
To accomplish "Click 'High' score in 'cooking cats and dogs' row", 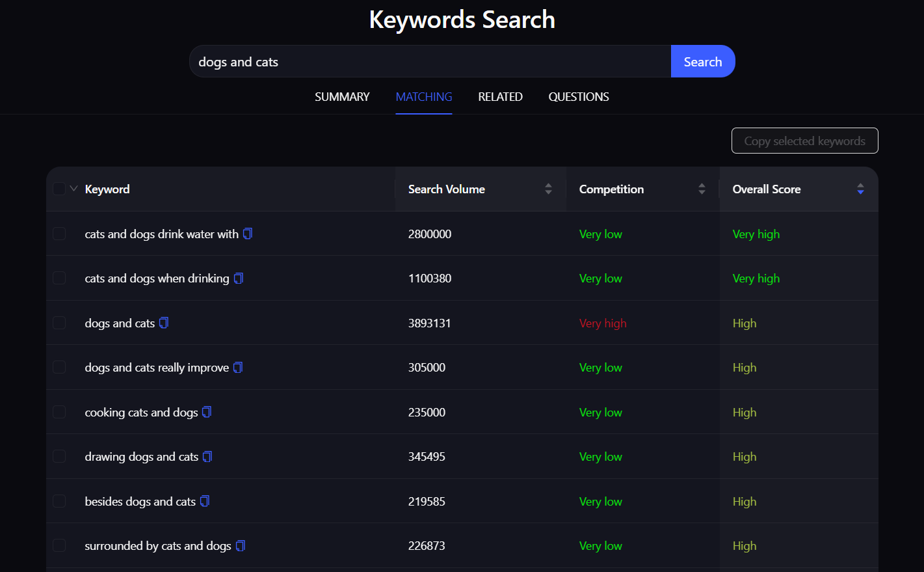I will pyautogui.click(x=745, y=413).
